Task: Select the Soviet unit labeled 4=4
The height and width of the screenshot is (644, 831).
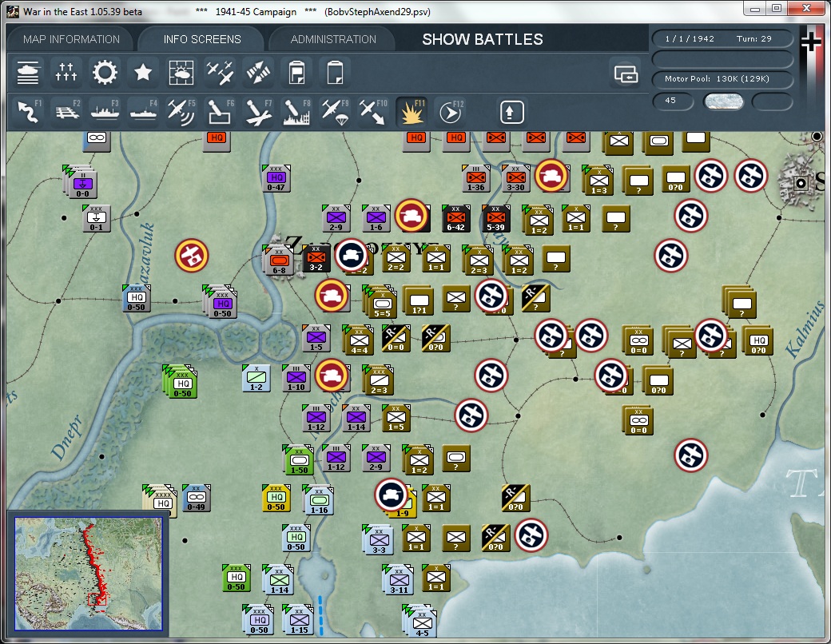Action: click(x=358, y=340)
